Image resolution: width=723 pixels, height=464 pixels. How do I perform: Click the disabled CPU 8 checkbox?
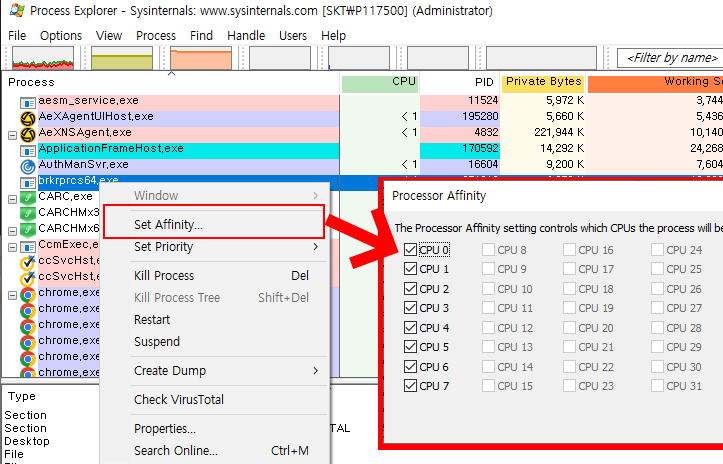point(488,250)
